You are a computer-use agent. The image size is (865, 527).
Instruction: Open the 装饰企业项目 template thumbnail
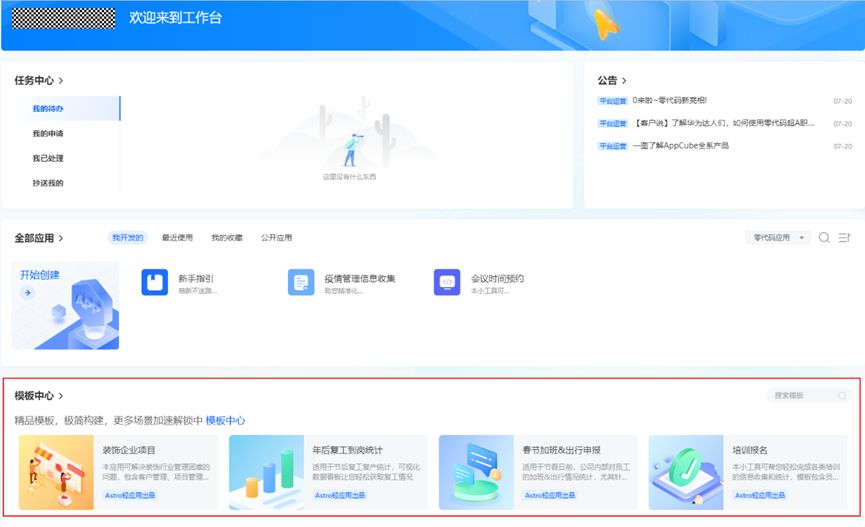tap(56, 472)
